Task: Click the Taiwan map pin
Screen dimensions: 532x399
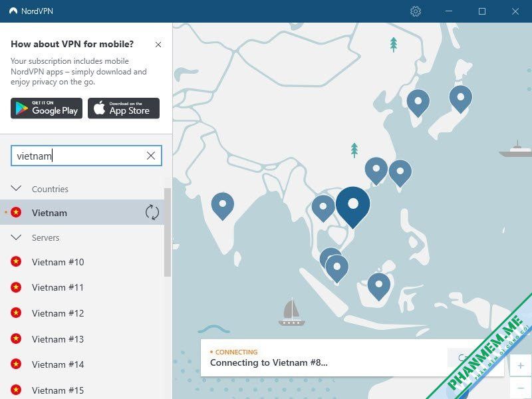Action: [400, 174]
